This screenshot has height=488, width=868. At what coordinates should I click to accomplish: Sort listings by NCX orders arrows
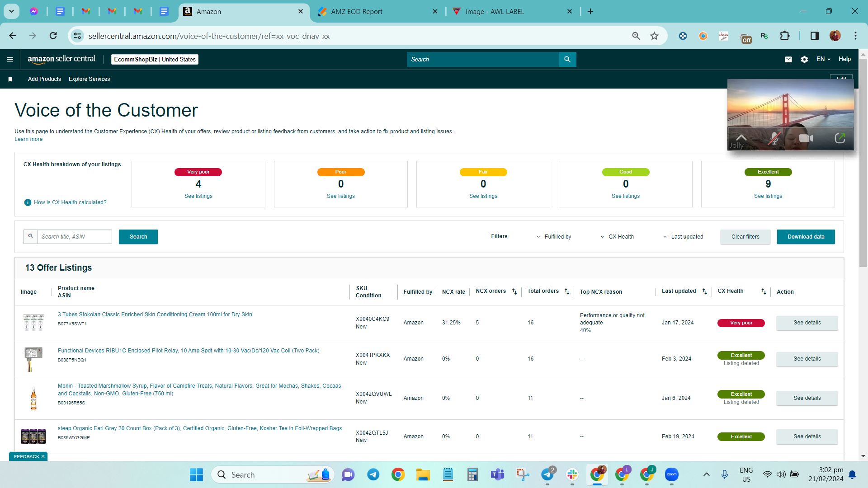[514, 291]
